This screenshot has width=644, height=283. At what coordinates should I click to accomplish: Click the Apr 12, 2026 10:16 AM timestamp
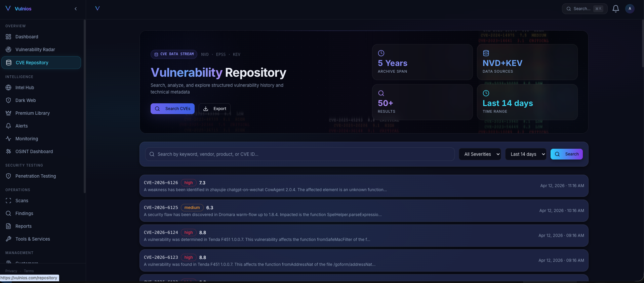click(x=562, y=211)
